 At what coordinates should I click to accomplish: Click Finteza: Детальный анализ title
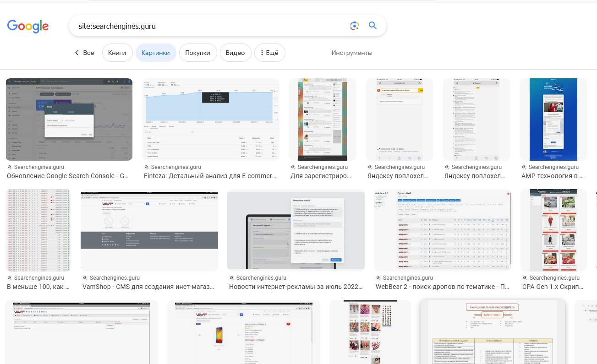point(210,176)
